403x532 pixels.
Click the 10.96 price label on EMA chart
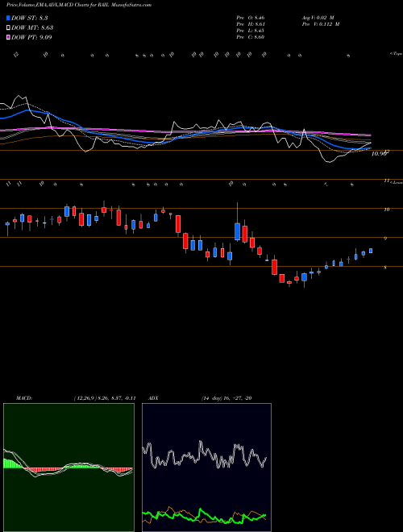[x=380, y=154]
